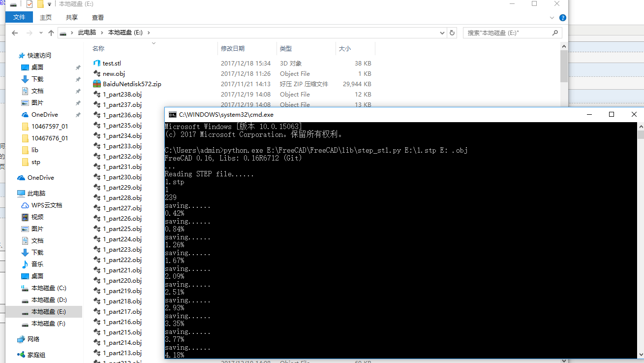Click sort chevron above 名称 column
The image size is (644, 363).
[153, 43]
